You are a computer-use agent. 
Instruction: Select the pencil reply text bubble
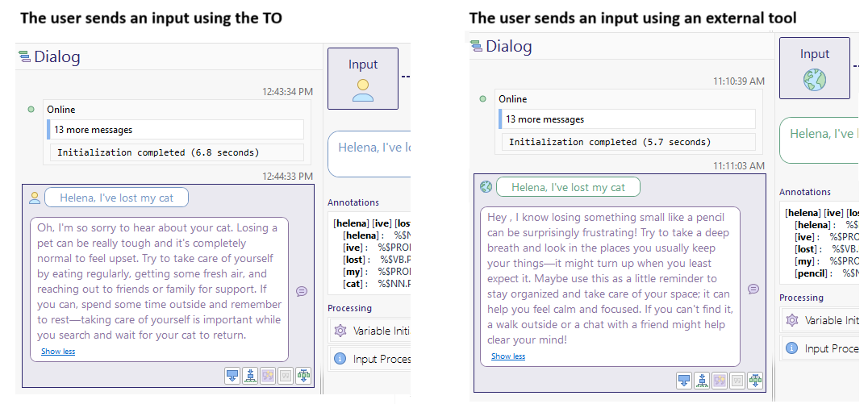pyautogui.click(x=611, y=287)
